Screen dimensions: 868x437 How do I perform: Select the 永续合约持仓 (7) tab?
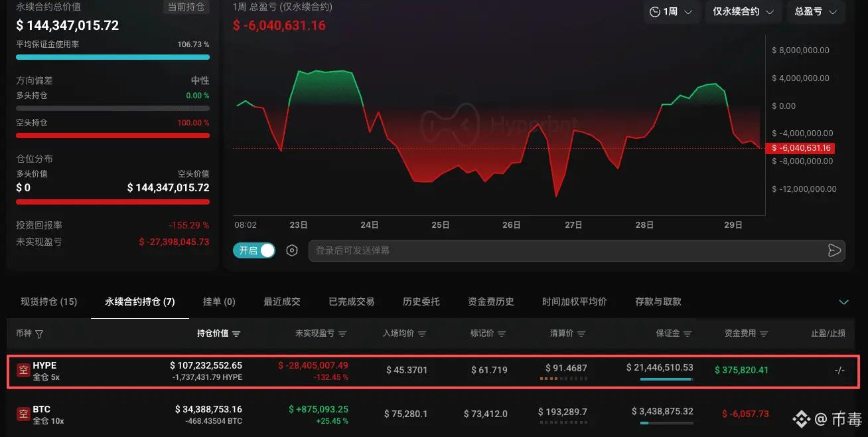pyautogui.click(x=140, y=302)
